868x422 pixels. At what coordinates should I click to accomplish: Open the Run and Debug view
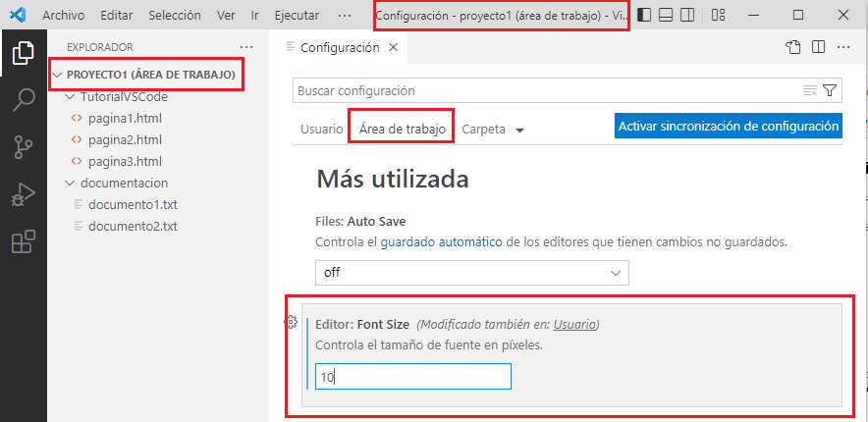[24, 194]
